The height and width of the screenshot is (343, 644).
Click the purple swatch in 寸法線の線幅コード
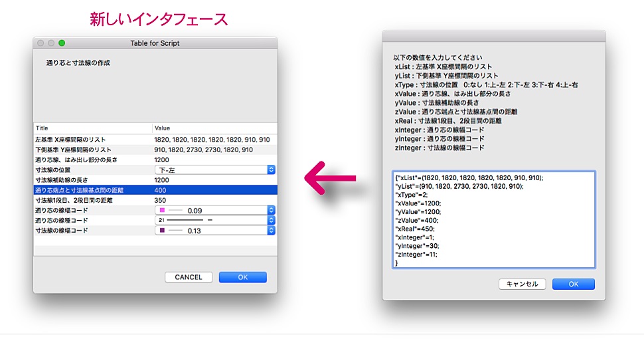coord(161,230)
